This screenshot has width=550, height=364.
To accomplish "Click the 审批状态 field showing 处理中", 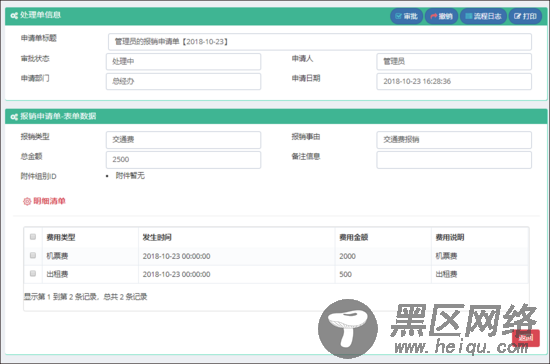I will 183,62.
